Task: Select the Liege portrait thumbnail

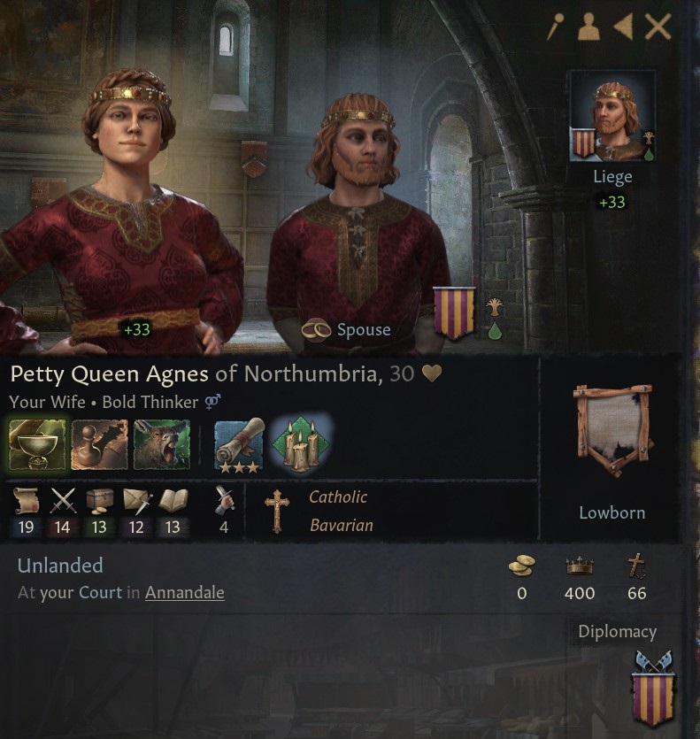Action: click(612, 116)
